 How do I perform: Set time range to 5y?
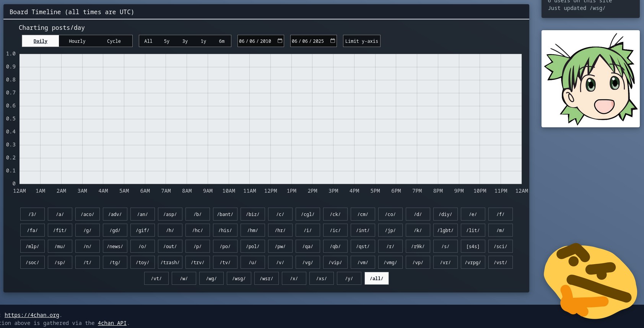(x=167, y=41)
